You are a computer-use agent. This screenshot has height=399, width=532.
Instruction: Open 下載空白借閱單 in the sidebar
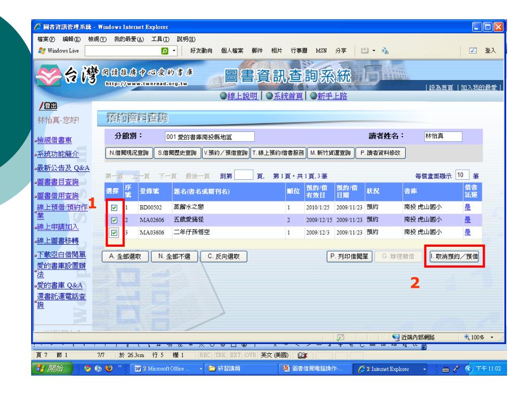(61, 255)
